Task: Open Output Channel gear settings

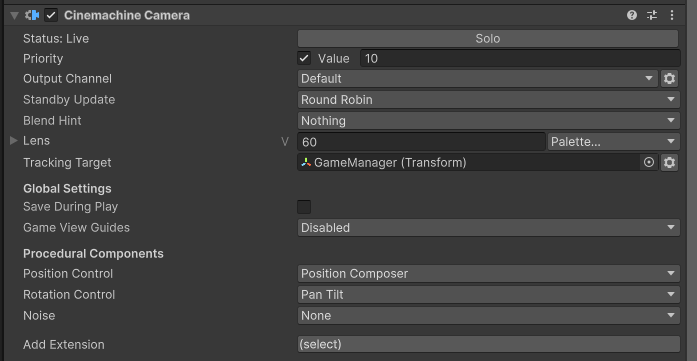Action: [x=669, y=79]
